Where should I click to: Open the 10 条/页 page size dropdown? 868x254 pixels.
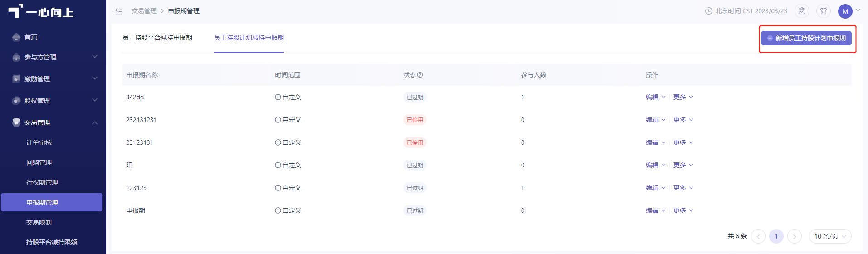830,236
